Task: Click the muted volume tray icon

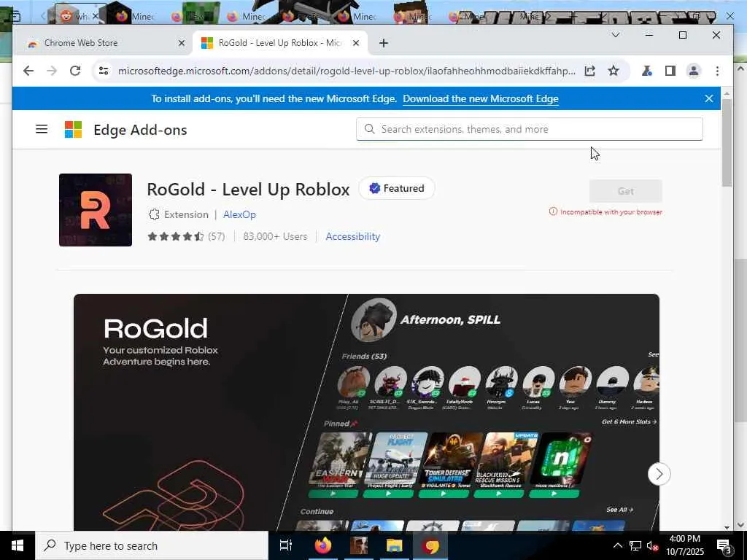Action: tap(652, 545)
